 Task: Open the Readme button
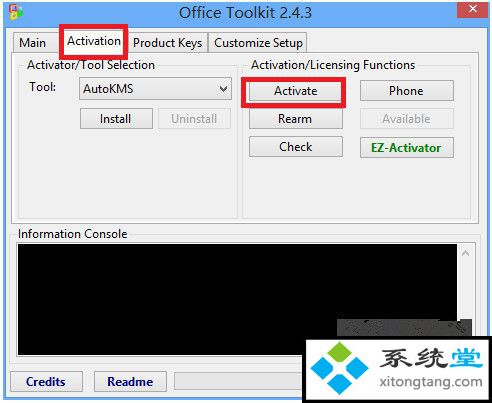pos(130,382)
